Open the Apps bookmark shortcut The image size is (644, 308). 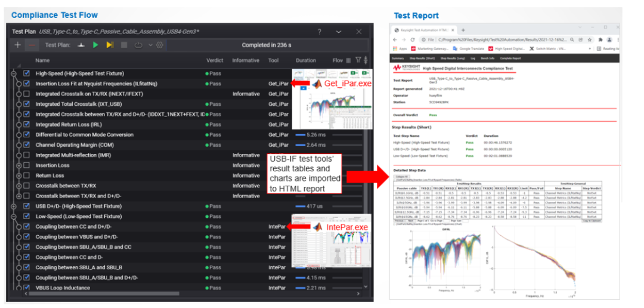(400, 48)
